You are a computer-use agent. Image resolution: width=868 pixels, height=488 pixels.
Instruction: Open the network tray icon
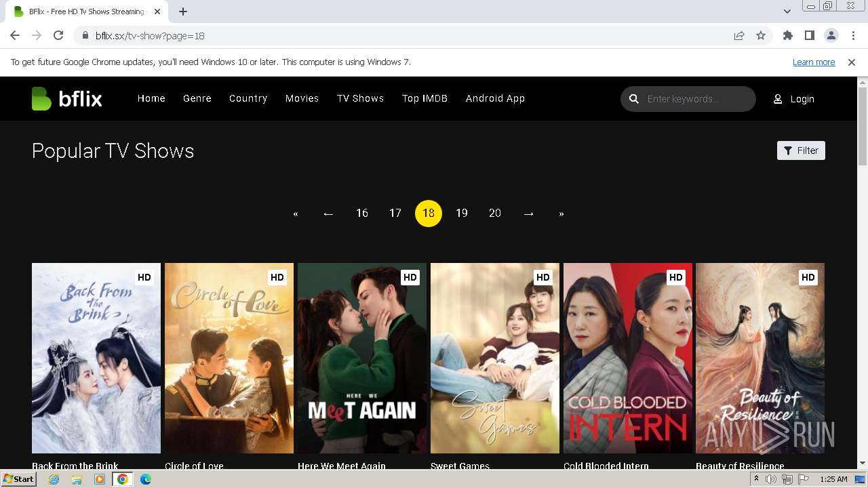tap(787, 479)
